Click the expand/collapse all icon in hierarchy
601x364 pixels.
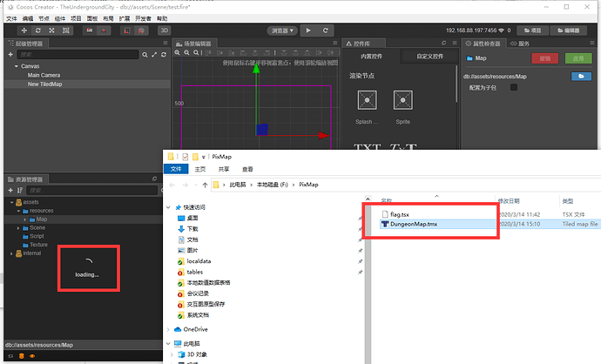coord(154,55)
